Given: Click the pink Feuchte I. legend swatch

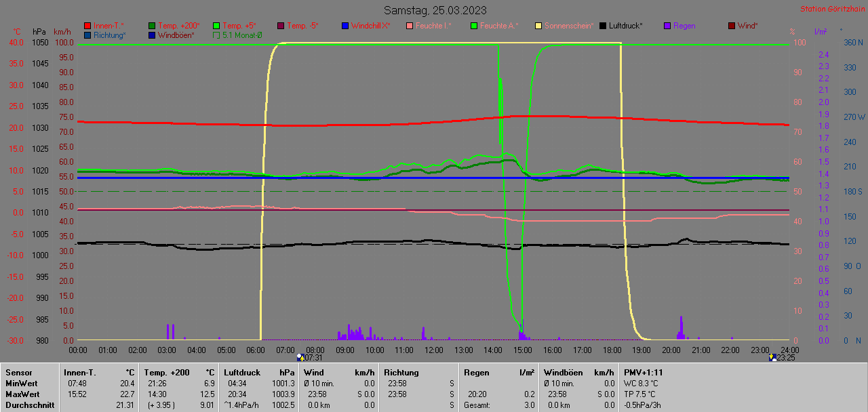Looking at the screenshot, I should 410,26.
